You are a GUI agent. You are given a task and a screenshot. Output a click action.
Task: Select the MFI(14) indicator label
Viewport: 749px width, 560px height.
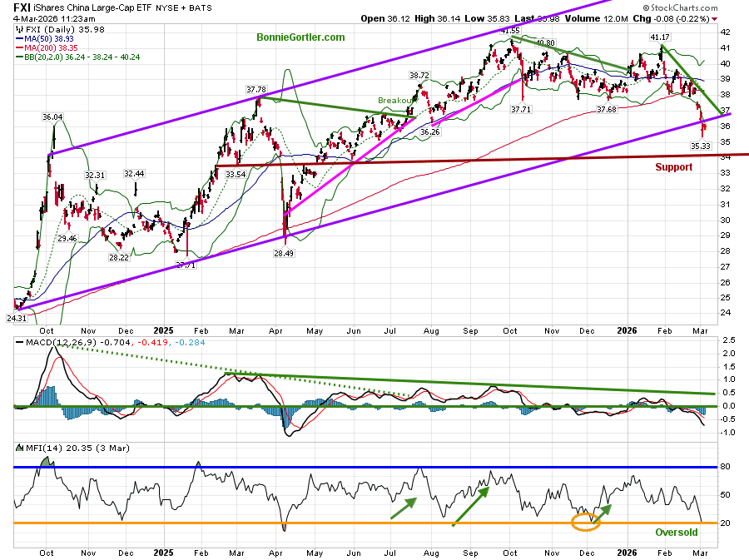click(37, 448)
